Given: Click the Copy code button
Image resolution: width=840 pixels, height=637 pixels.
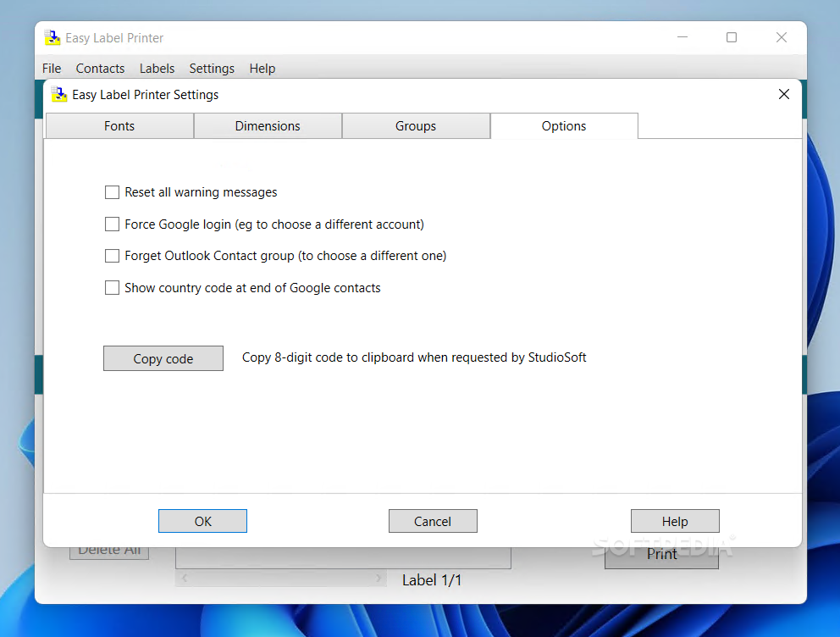Looking at the screenshot, I should pos(163,358).
